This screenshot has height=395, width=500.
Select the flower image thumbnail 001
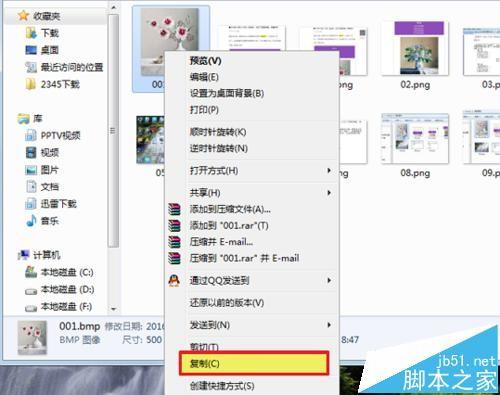coord(170,42)
